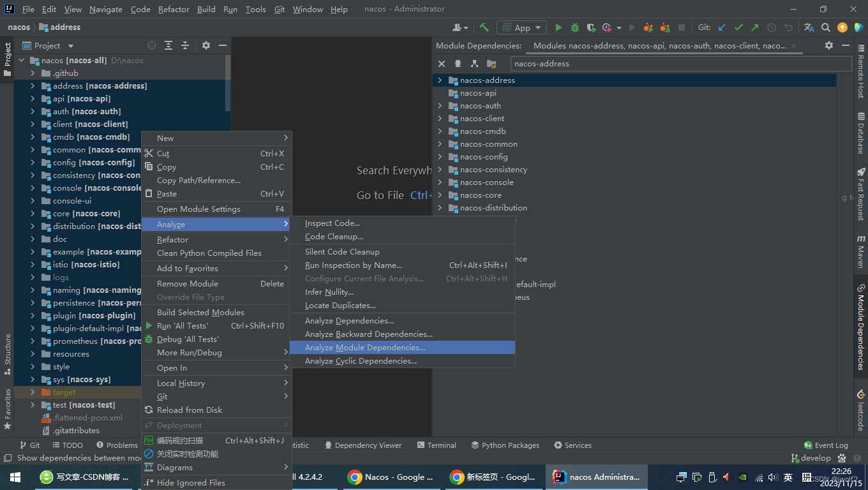Expand the address [nacos-address] folder
The height and width of the screenshot is (490, 868).
33,86
